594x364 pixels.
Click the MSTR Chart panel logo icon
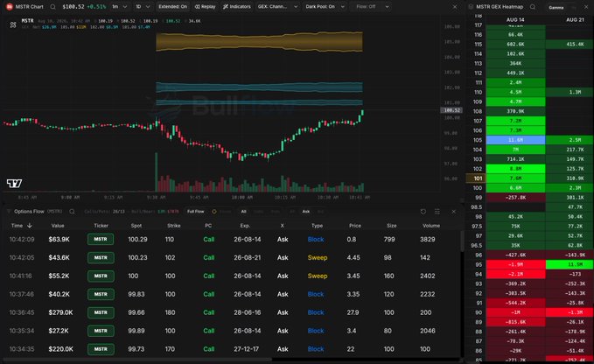click(10, 7)
